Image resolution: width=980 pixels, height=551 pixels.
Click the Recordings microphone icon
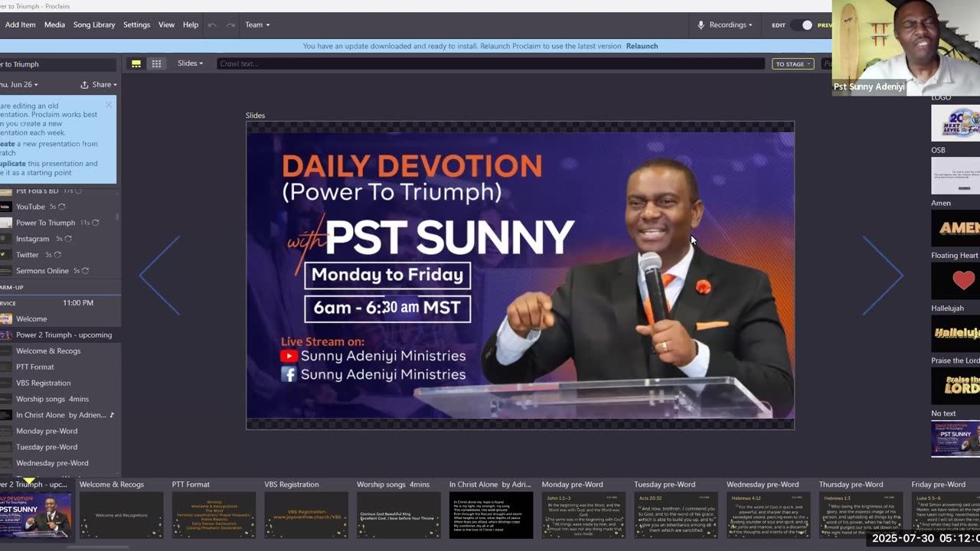pos(701,24)
